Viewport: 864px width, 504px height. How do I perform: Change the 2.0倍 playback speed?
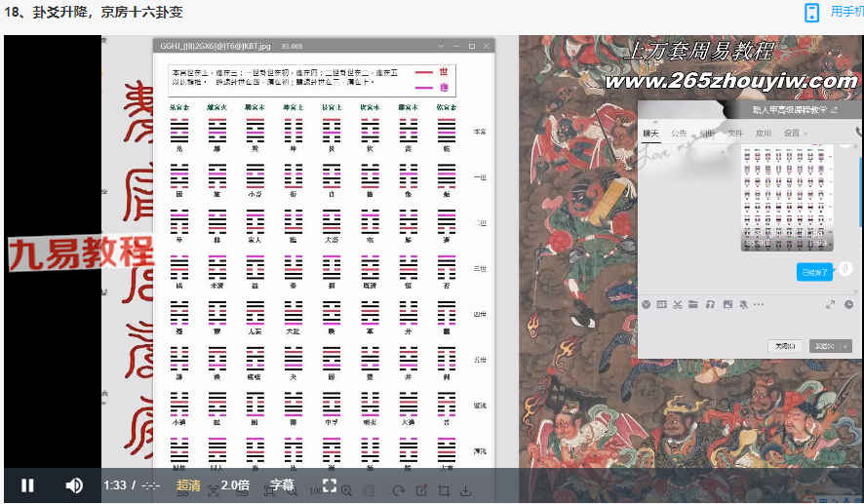[x=235, y=485]
